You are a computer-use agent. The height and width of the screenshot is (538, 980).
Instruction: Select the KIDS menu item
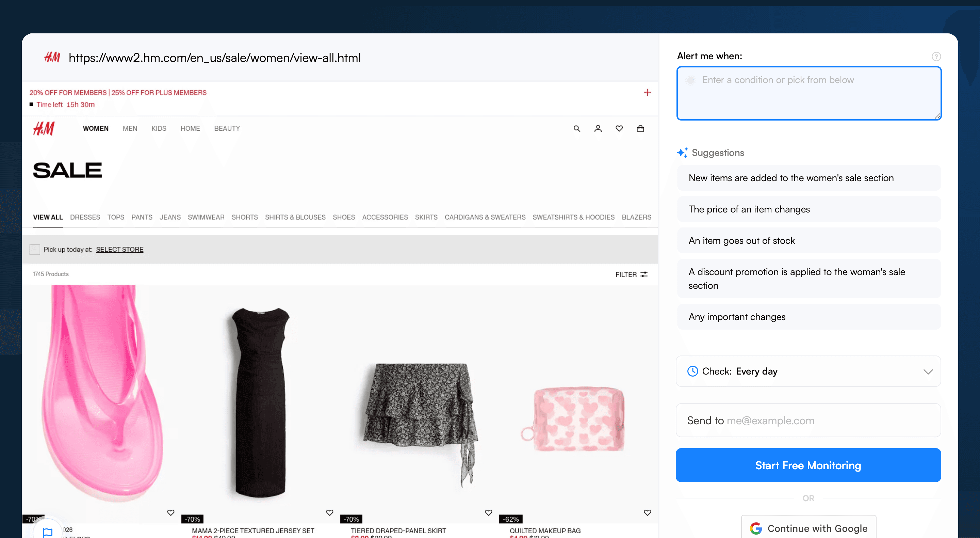pos(159,129)
